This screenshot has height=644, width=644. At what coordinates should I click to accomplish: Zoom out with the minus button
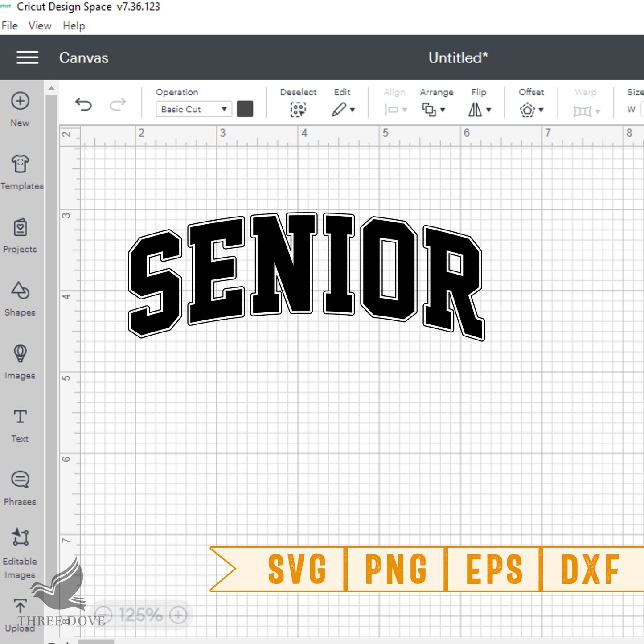tap(104, 615)
